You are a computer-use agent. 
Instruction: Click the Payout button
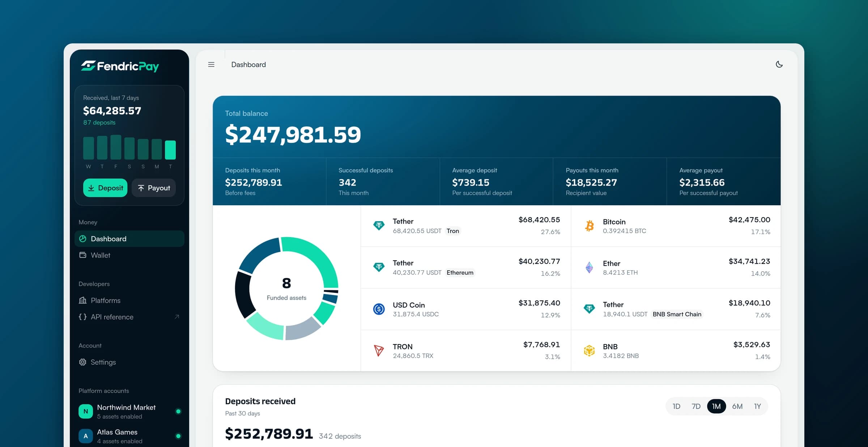(x=154, y=188)
